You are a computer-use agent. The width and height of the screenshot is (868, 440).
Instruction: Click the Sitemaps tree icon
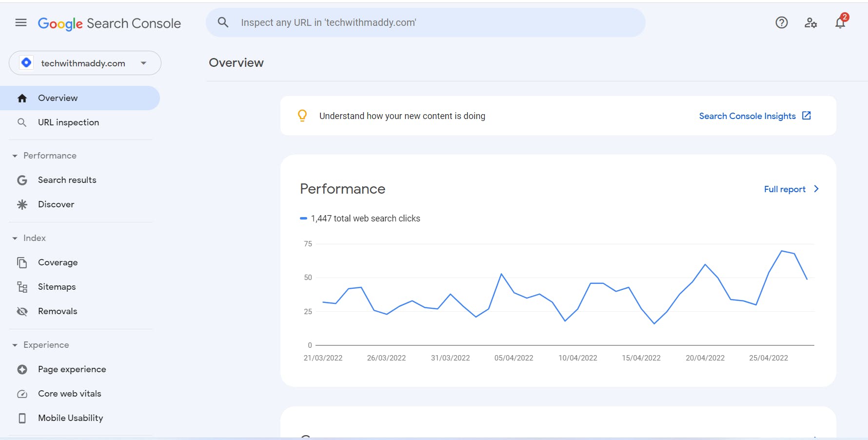click(22, 287)
